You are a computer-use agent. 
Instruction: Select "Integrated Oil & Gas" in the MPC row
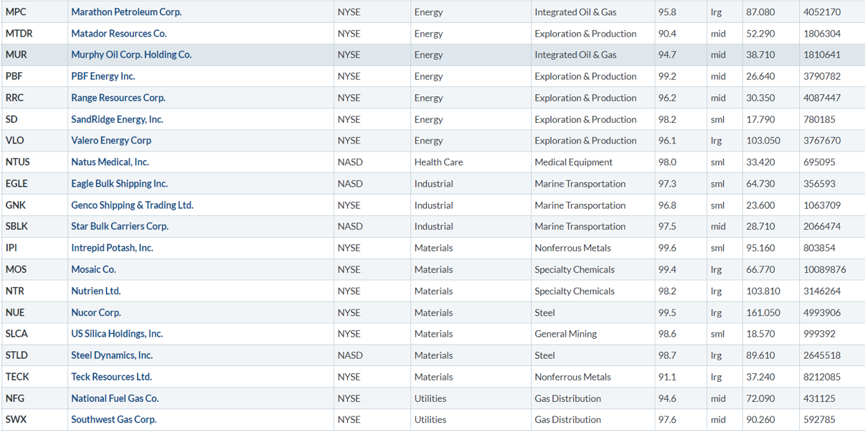pyautogui.click(x=575, y=12)
